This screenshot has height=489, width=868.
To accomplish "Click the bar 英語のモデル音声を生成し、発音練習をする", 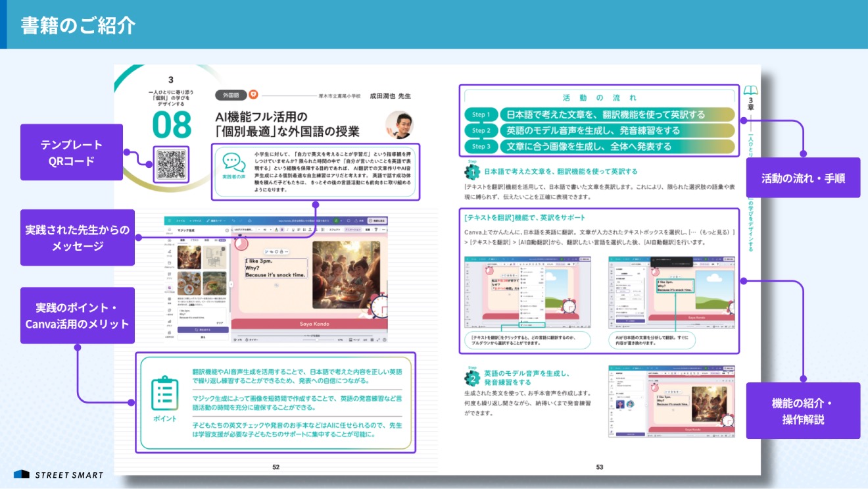I will (617, 130).
